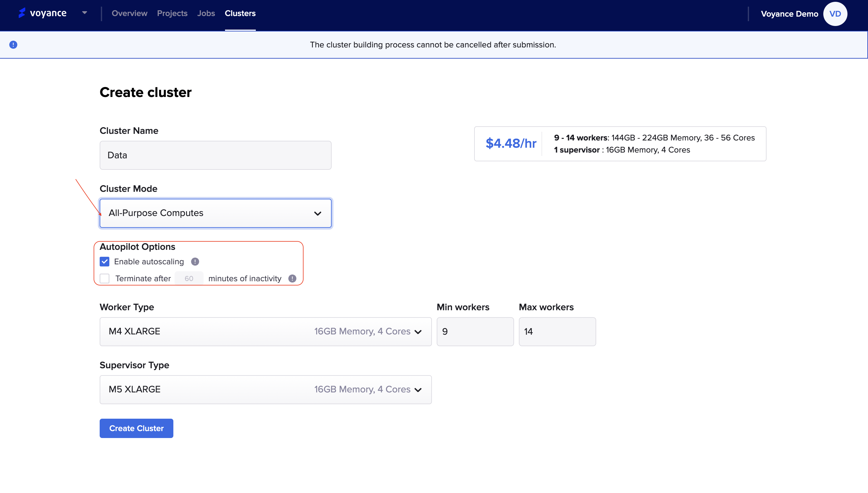Click the info icon after minutes of inactivity
The image size is (868, 493).
(292, 278)
